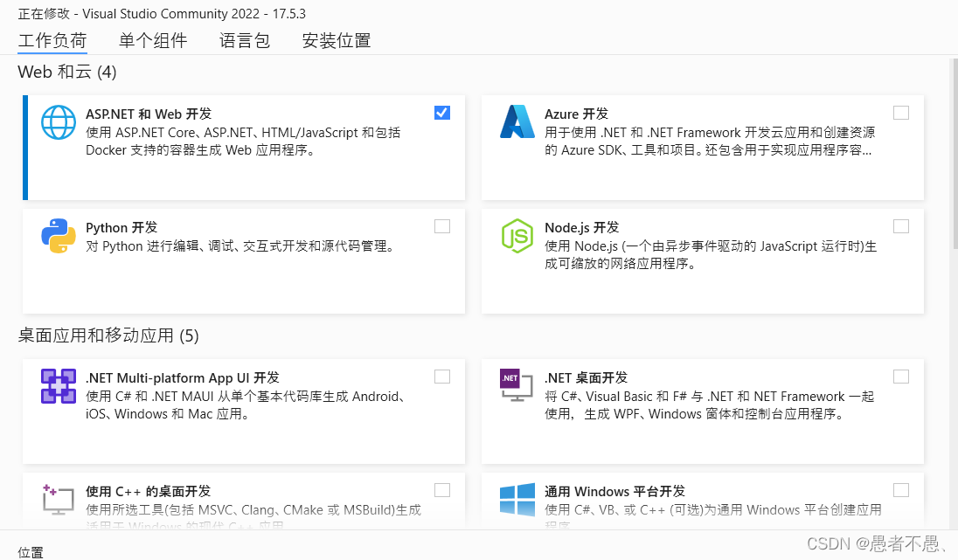Switch to the 工作负荷 tab

(x=52, y=40)
